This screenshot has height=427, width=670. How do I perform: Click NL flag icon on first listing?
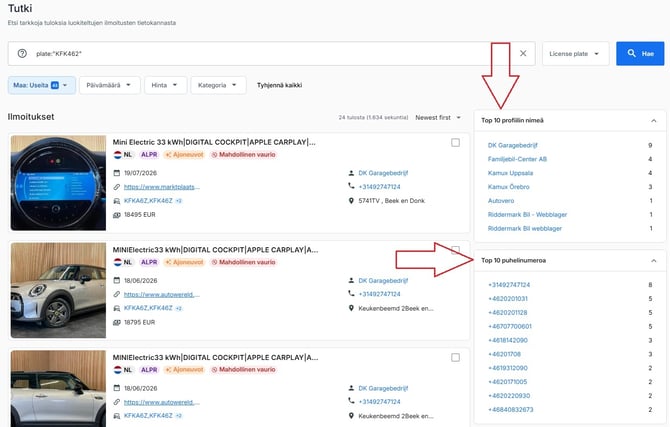pos(118,155)
